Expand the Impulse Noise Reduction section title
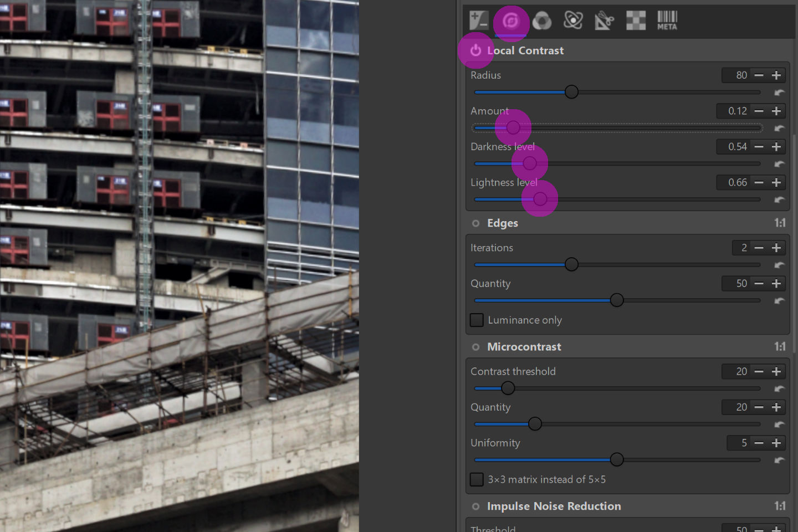Viewport: 798px width, 532px height. pyautogui.click(x=554, y=507)
